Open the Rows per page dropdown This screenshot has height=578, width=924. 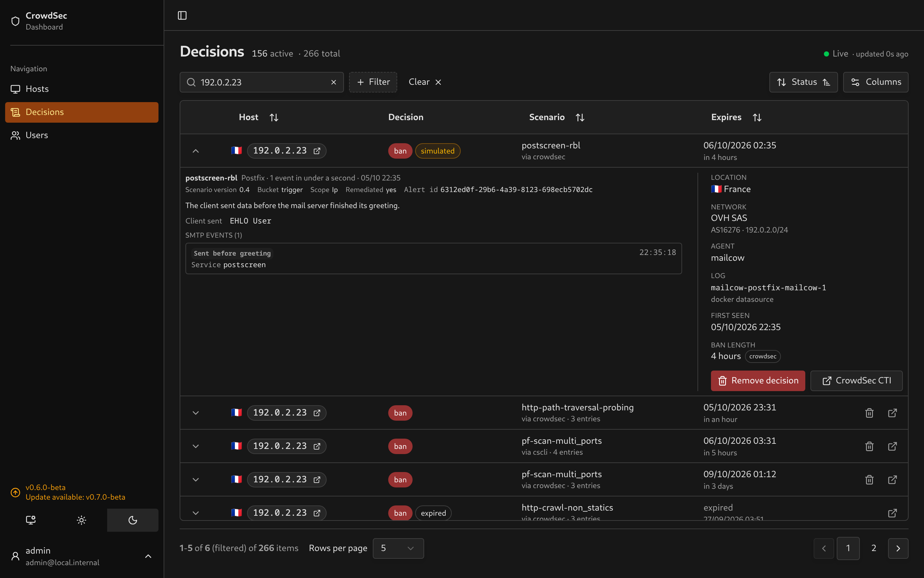[x=398, y=548]
